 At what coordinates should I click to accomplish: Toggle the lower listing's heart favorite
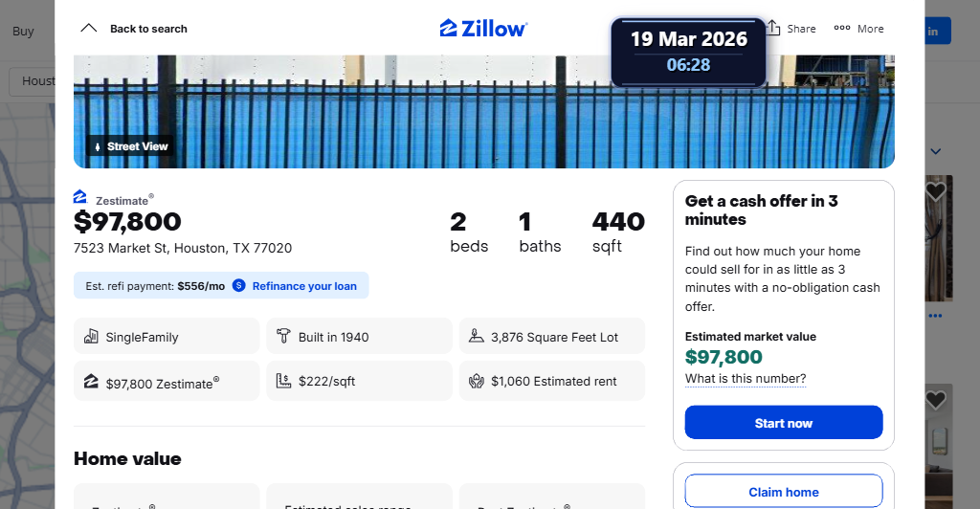936,401
